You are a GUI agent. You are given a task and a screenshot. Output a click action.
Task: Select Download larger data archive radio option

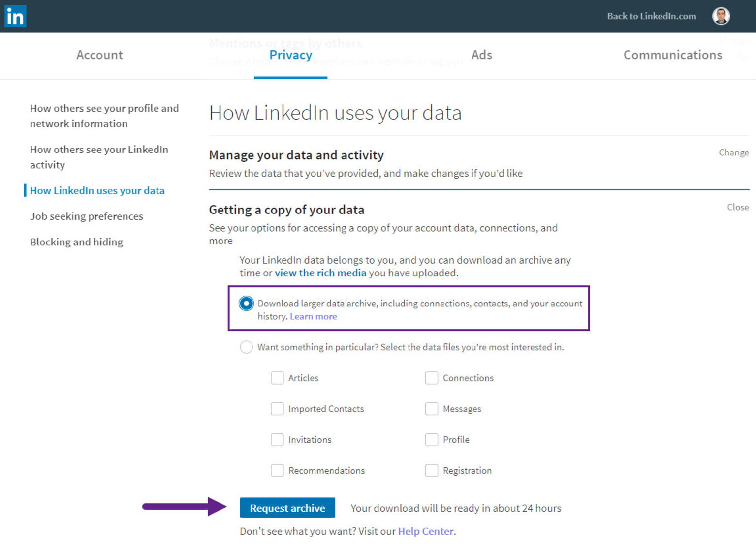coord(246,304)
